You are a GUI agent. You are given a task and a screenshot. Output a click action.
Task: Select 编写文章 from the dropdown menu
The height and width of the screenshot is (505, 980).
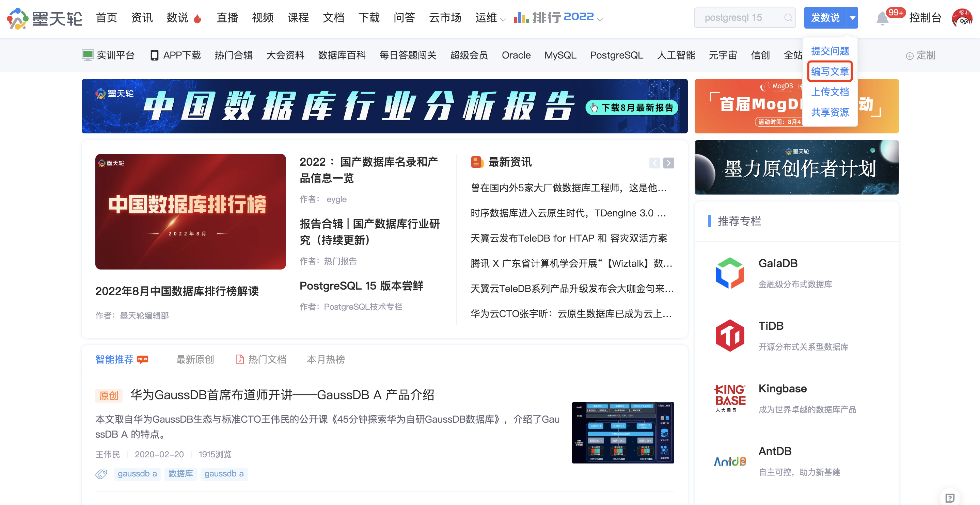click(830, 71)
